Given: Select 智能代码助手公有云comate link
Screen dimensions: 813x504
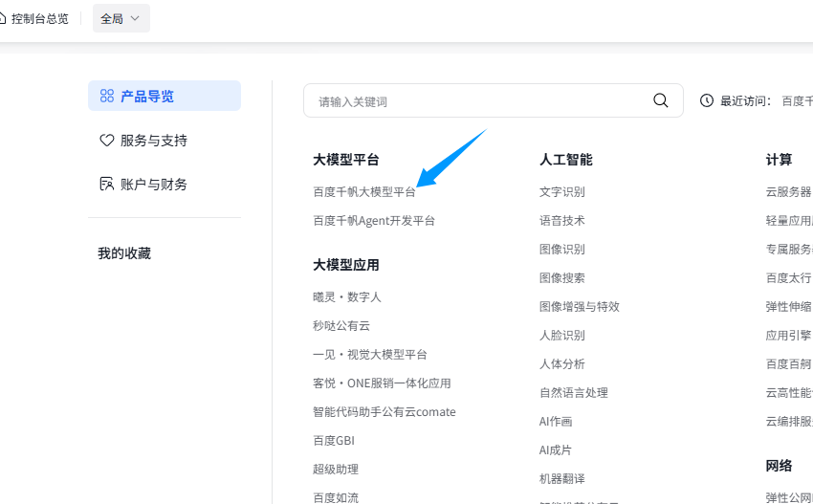Looking at the screenshot, I should [385, 411].
